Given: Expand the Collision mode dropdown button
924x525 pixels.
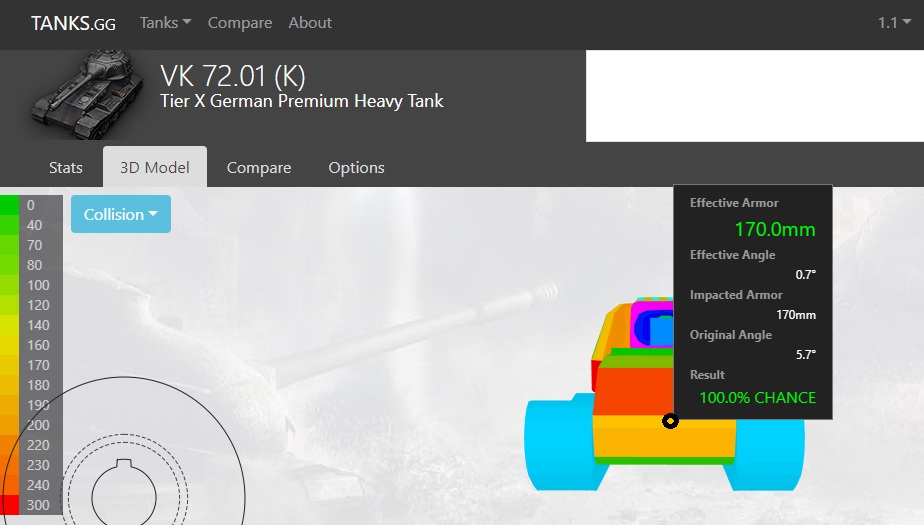Looking at the screenshot, I should click(x=121, y=214).
